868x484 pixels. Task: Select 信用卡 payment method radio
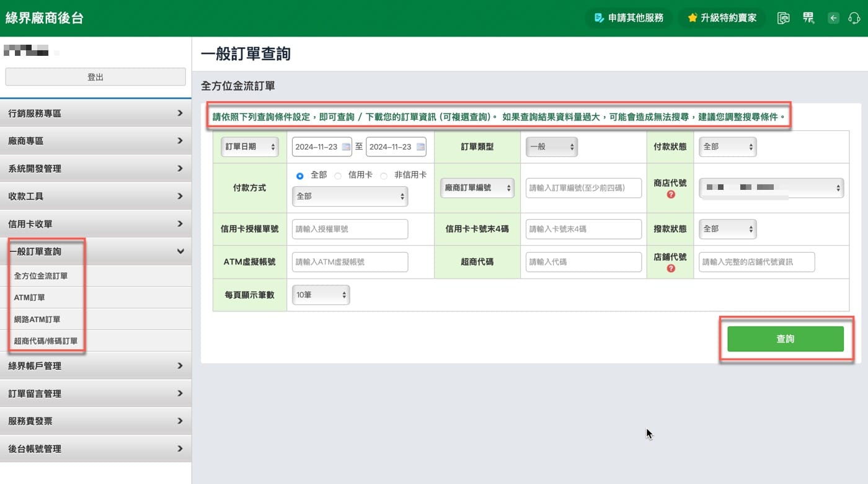point(338,176)
